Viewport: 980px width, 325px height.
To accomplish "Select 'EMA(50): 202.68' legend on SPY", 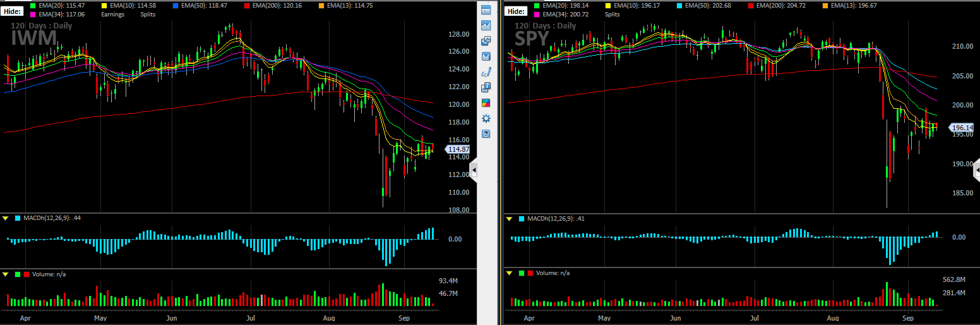I will coord(708,6).
